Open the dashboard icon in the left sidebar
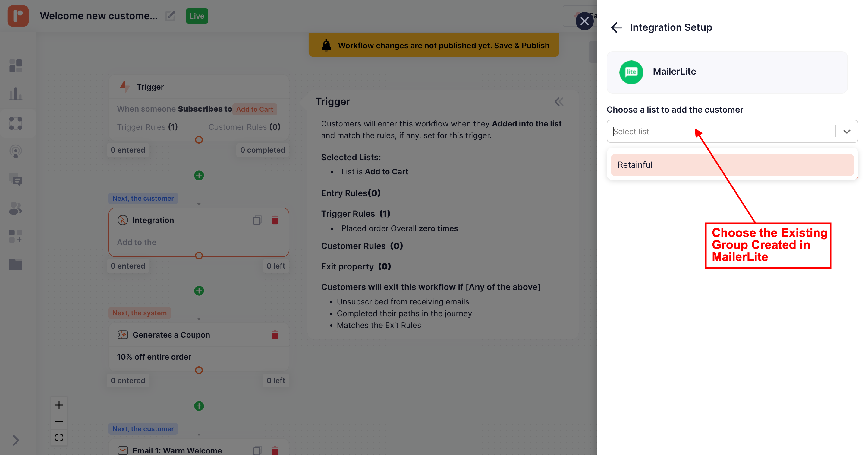 click(15, 66)
